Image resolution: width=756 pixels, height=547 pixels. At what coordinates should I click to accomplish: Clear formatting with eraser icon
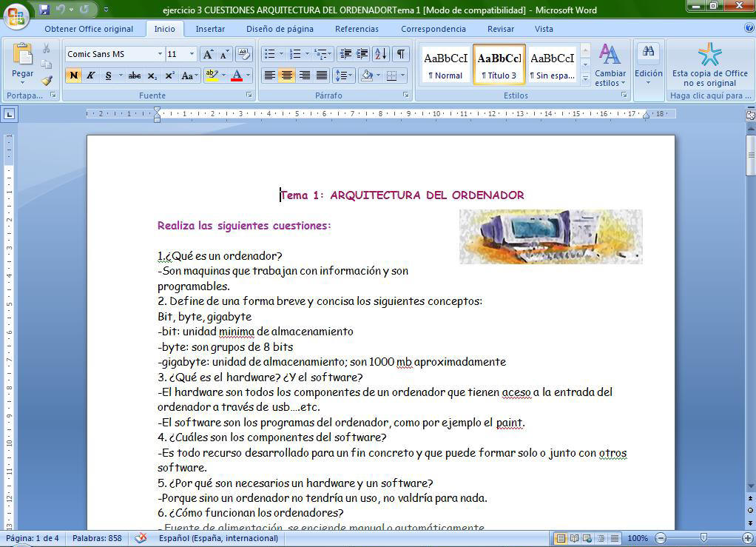click(x=243, y=54)
